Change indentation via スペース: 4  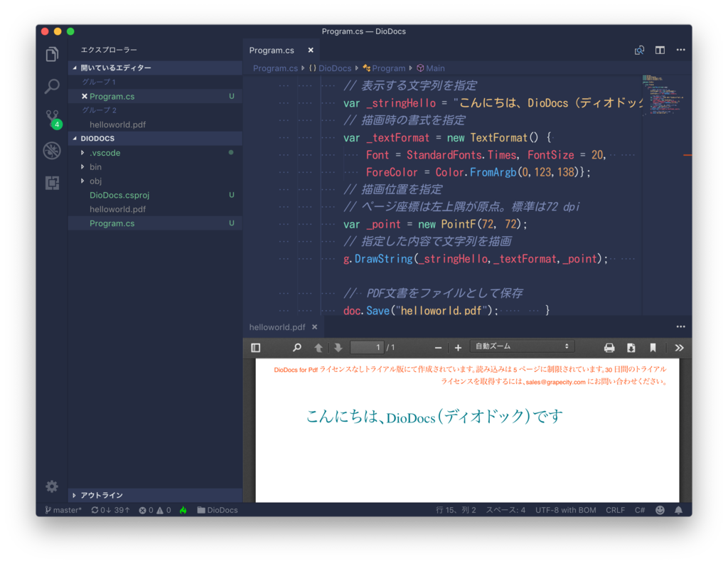point(505,510)
